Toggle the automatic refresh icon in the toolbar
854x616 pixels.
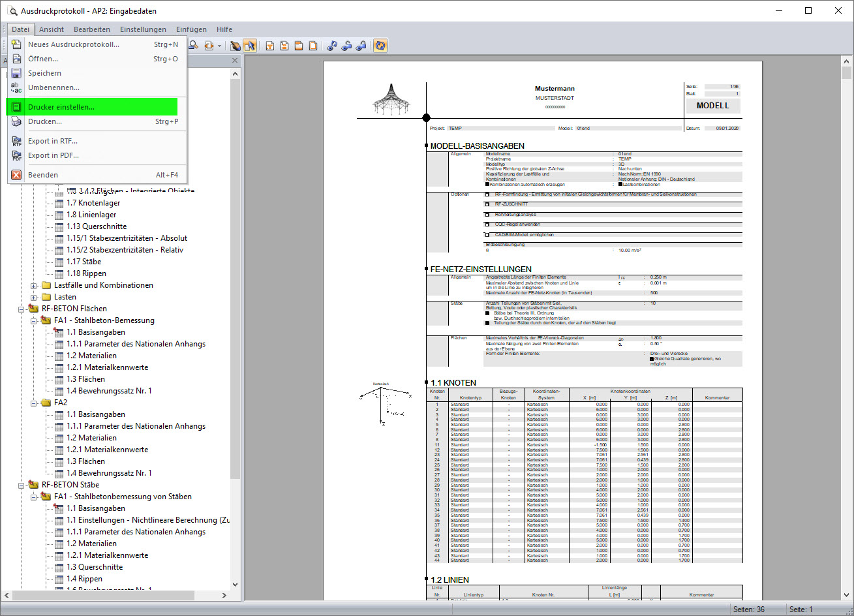pyautogui.click(x=380, y=45)
